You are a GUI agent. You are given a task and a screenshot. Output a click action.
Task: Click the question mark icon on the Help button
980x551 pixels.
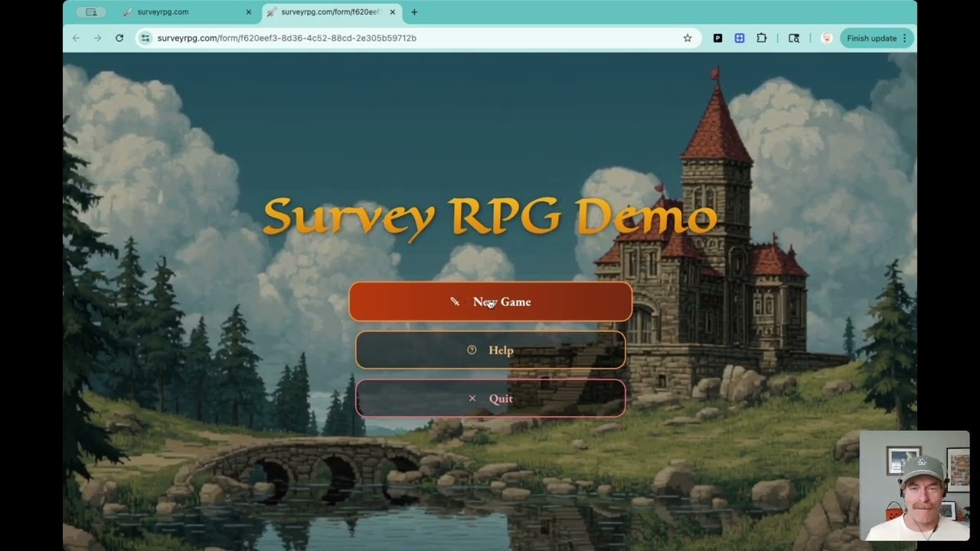[472, 350]
